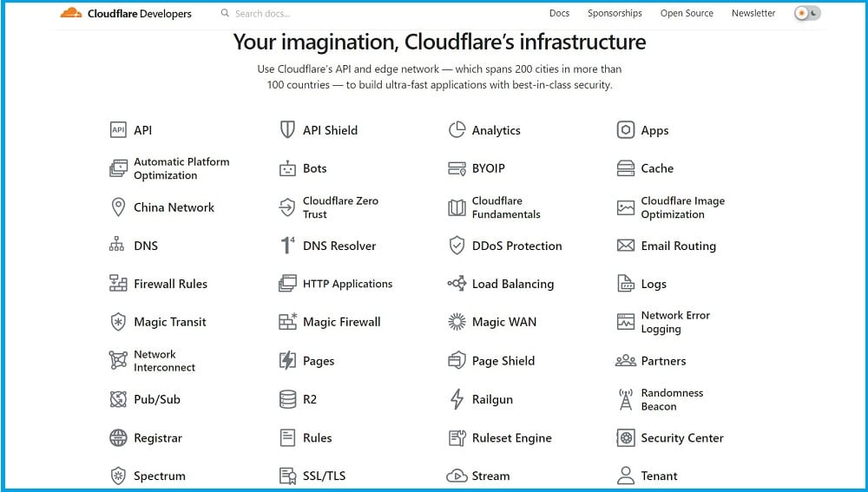Open the Email Routing text link
Image resolution: width=868 pixels, height=492 pixels.
click(679, 246)
